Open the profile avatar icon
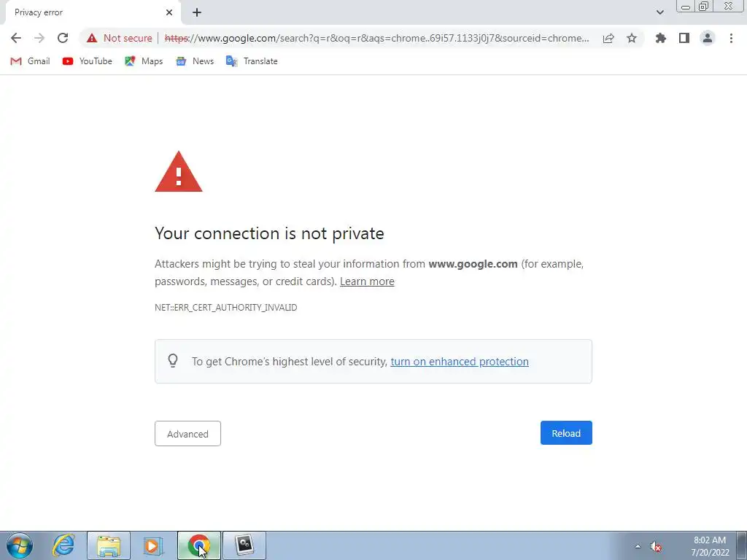Viewport: 747px width, 560px height. [708, 38]
